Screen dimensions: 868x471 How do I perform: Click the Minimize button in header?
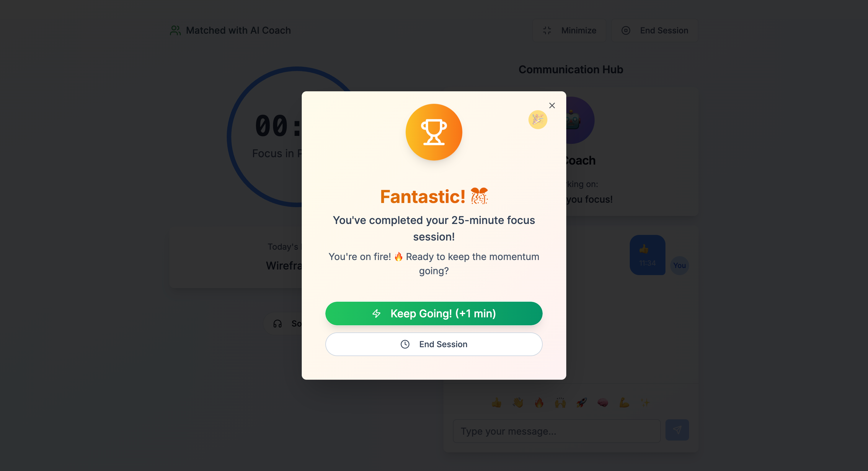(x=569, y=30)
